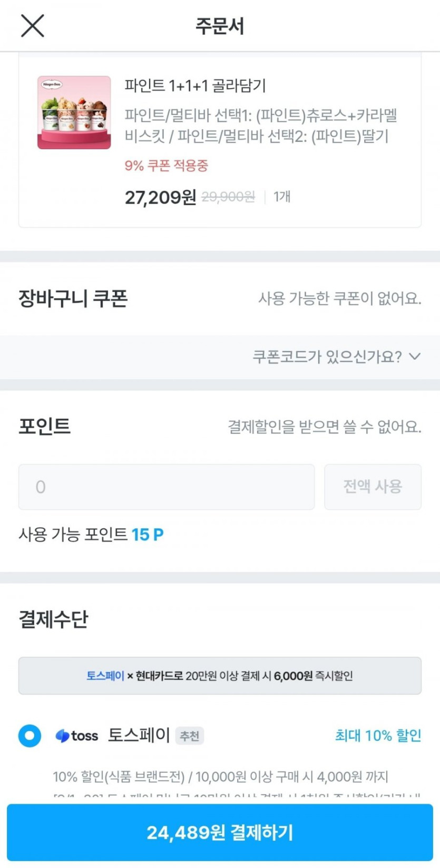This screenshot has width=440, height=868.
Task: Tap the 장바구니 쿠폰 heading
Action: coord(73,298)
